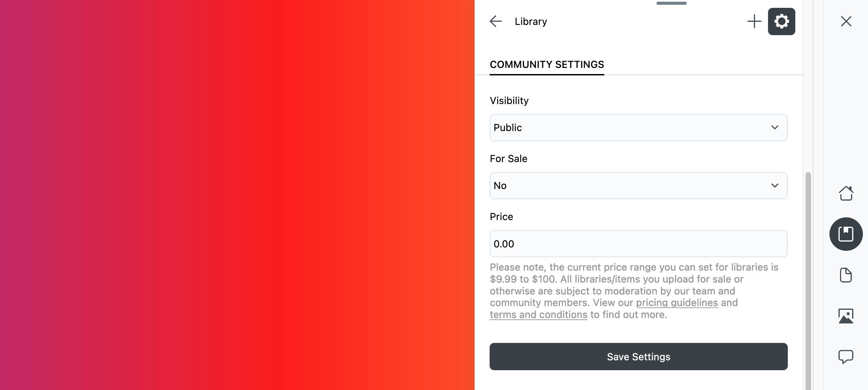This screenshot has width=868, height=390.
Task: Switch to the Community Settings tab
Action: [547, 64]
